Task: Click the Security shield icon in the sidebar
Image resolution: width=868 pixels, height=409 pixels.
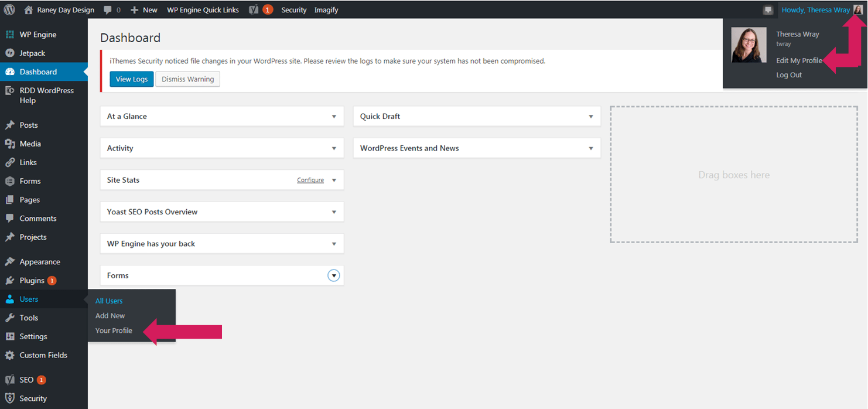Action: (9, 398)
